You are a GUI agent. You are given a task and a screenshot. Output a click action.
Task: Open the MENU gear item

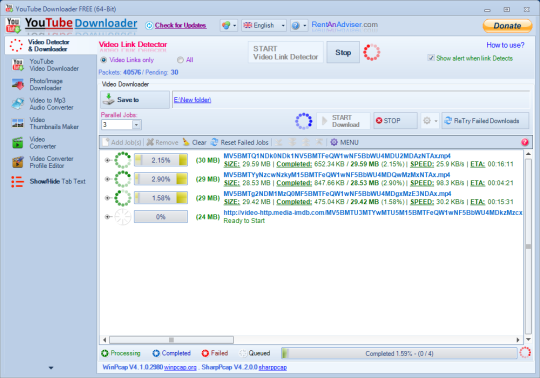click(x=344, y=142)
